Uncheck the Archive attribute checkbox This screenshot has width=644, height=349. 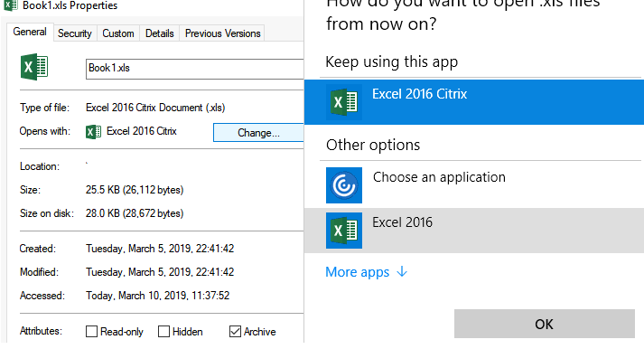[x=236, y=331]
